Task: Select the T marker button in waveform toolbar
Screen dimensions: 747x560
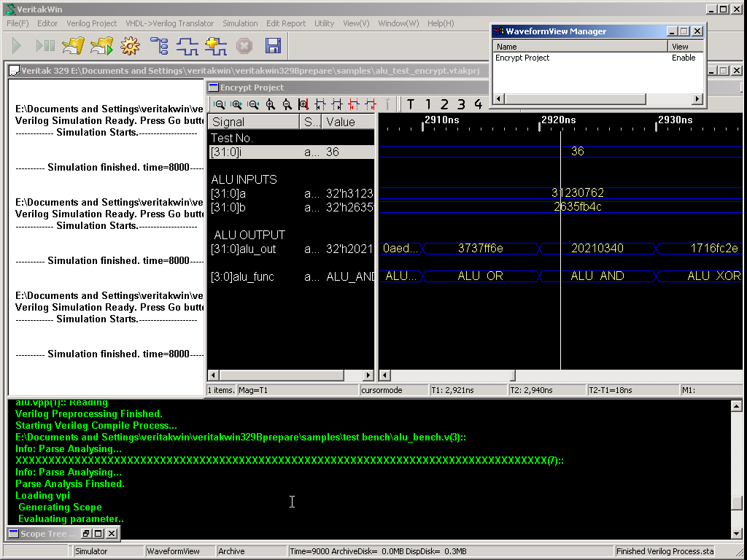Action: 411,104
